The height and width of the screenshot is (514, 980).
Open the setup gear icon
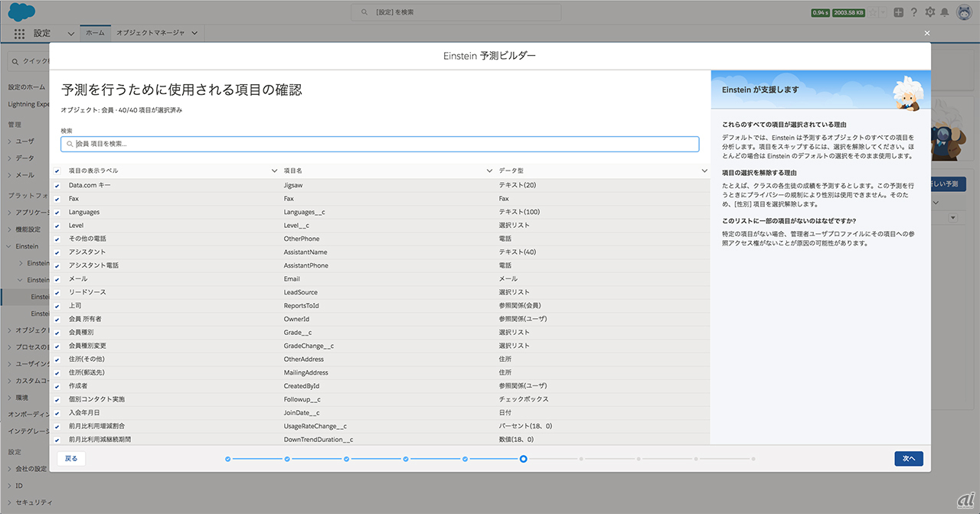click(x=930, y=12)
